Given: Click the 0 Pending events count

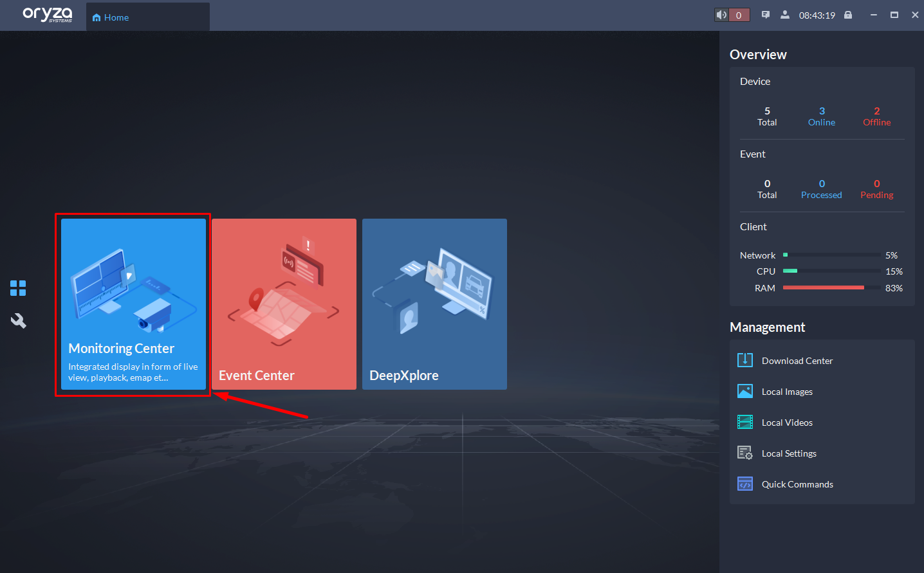Looking at the screenshot, I should [877, 189].
